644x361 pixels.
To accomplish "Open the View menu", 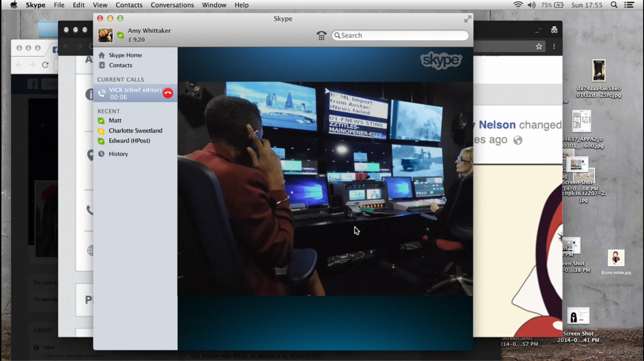I will [100, 5].
